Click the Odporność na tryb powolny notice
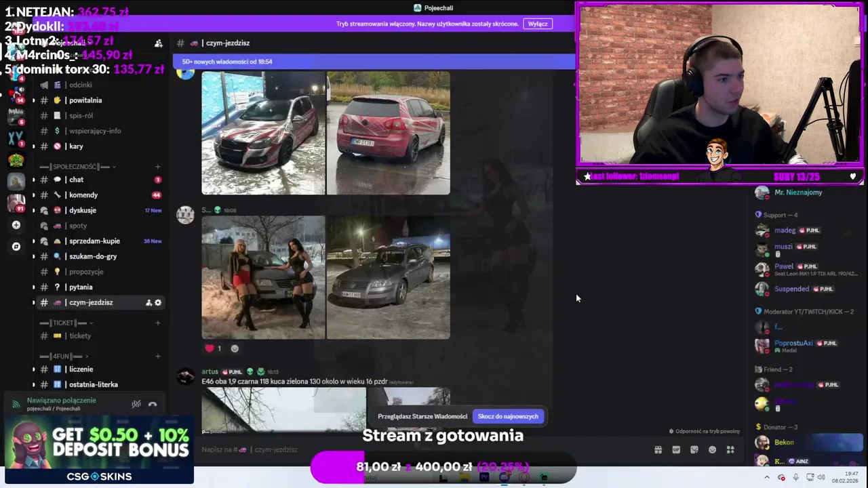 704,431
